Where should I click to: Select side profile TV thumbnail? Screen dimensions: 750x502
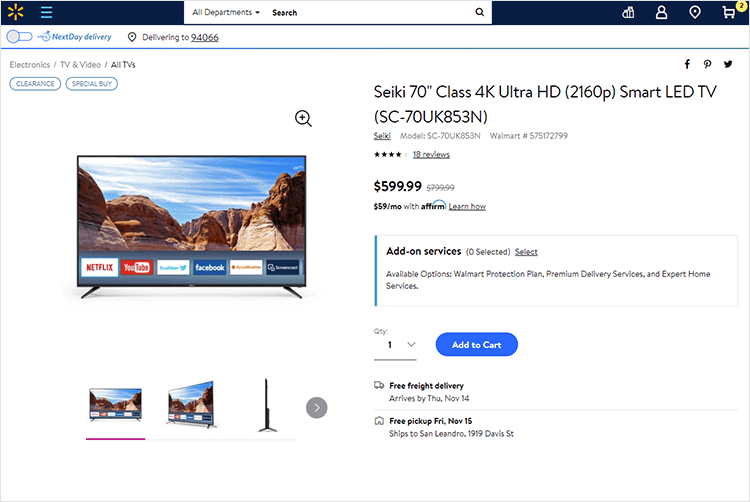point(267,405)
